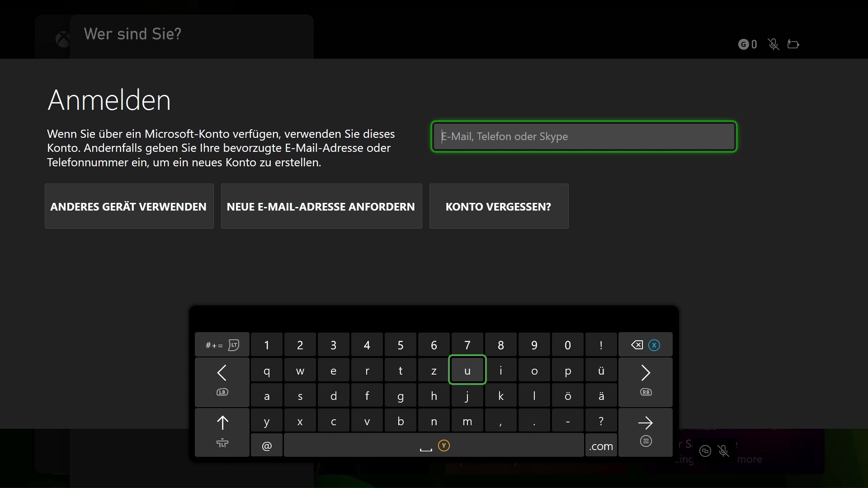The width and height of the screenshot is (868, 488).
Task: Select ANDERES GERÄT VERWENDEN button
Action: click(129, 206)
